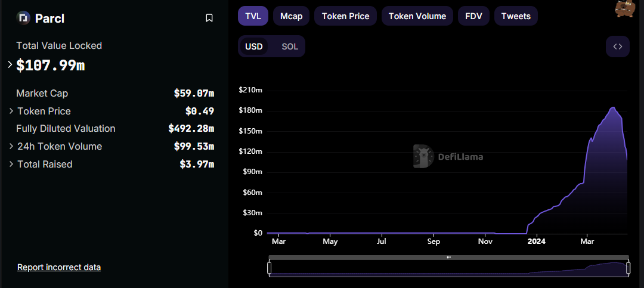
Task: Click the Parcl title text
Action: click(49, 18)
